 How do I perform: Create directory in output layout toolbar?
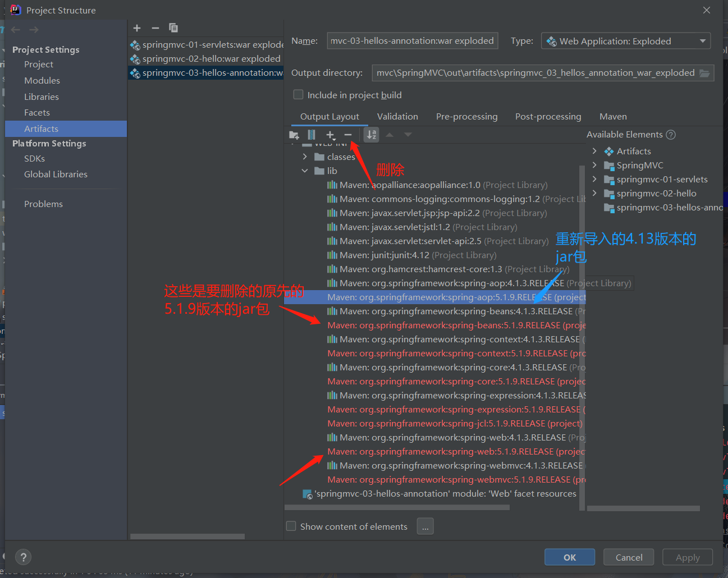294,135
